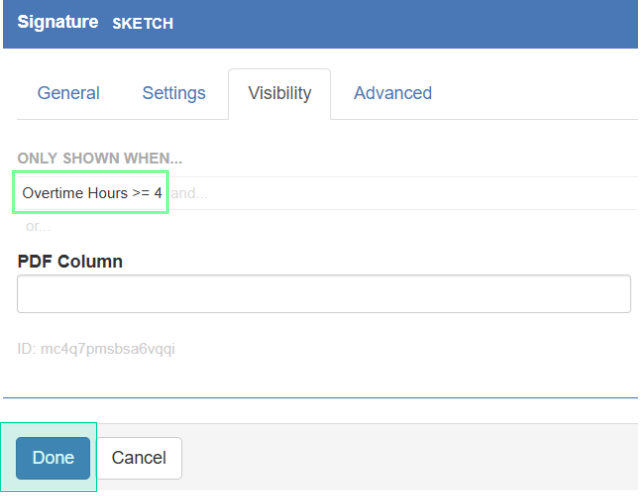Screen dimensions: 643x496
Task: Add an 'and...' condition
Action: [x=189, y=193]
